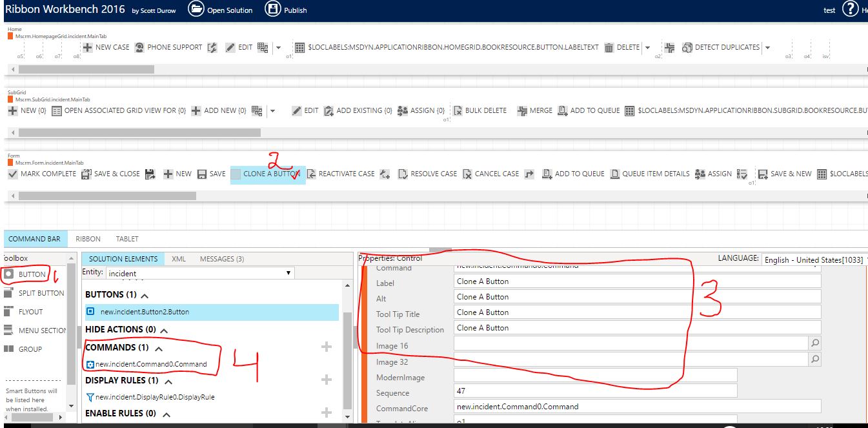Click the Clone A Button ribbon item
Image resolution: width=868 pixels, height=428 pixels.
[267, 174]
